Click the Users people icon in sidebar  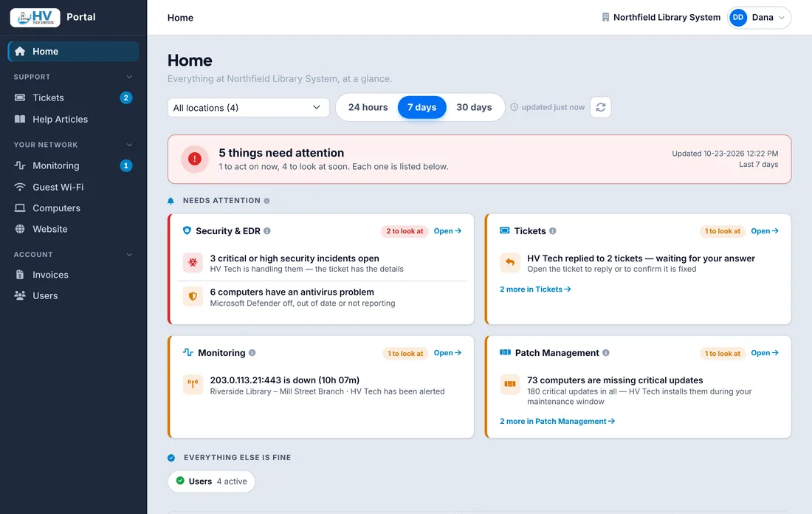(20, 295)
